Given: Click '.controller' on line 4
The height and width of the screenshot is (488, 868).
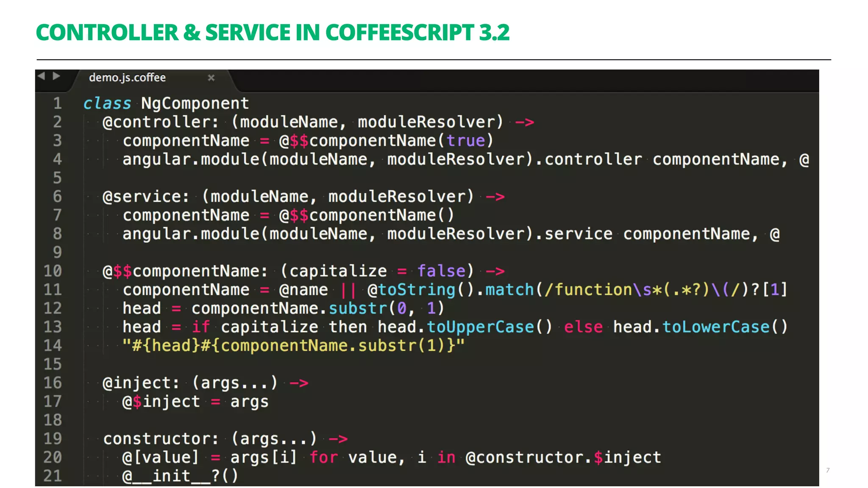Looking at the screenshot, I should (x=588, y=159).
